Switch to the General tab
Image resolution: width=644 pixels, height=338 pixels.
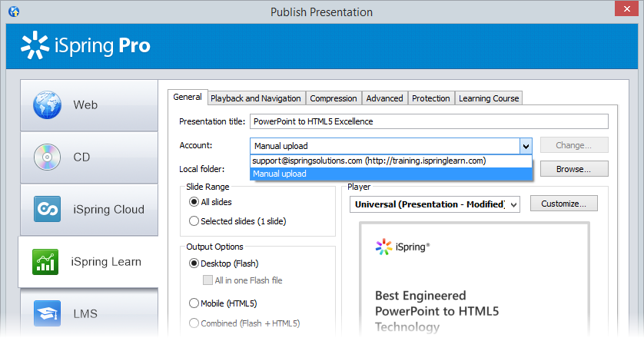188,97
